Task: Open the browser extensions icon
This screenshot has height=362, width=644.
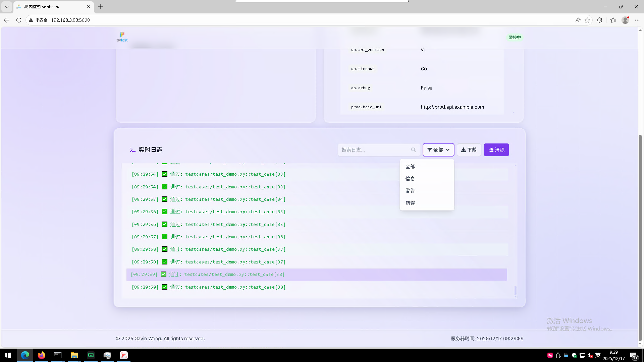Action: point(600,20)
